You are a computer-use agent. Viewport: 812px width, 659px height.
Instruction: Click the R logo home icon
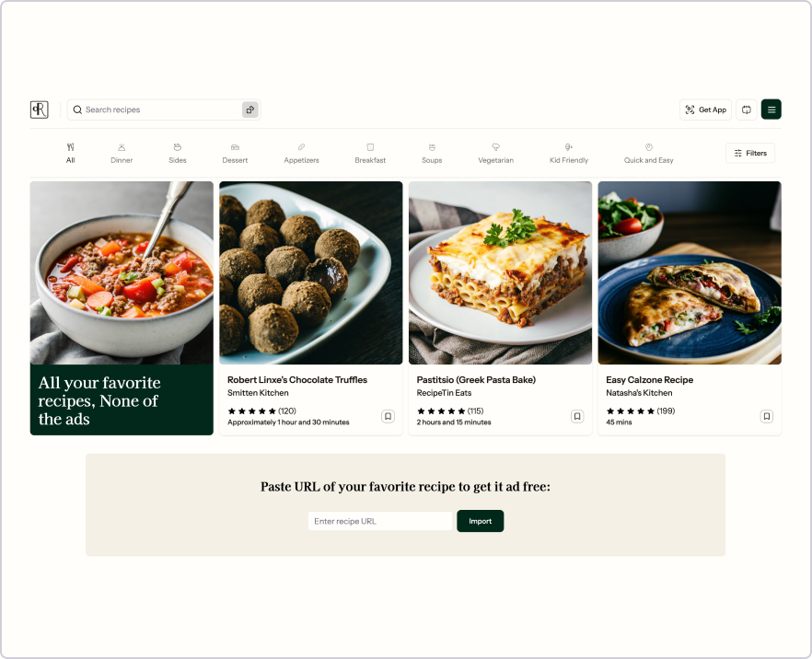click(x=40, y=110)
